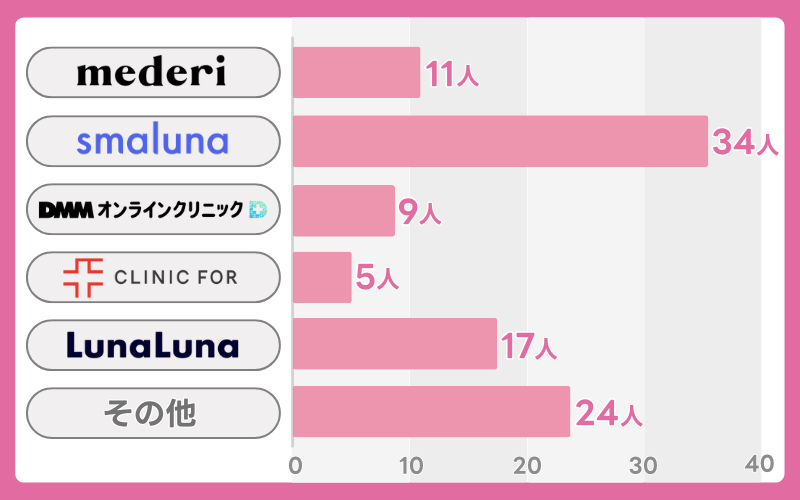Click the smaluna bar, the longest one

click(x=500, y=141)
